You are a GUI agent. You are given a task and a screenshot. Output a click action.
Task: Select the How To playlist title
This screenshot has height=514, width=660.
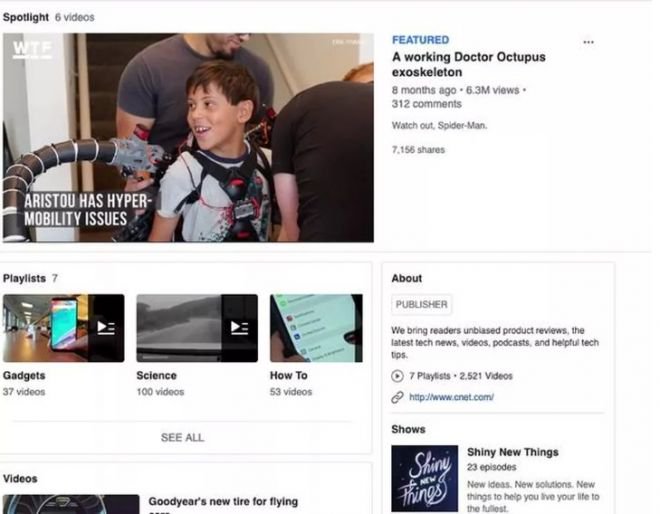click(x=289, y=376)
